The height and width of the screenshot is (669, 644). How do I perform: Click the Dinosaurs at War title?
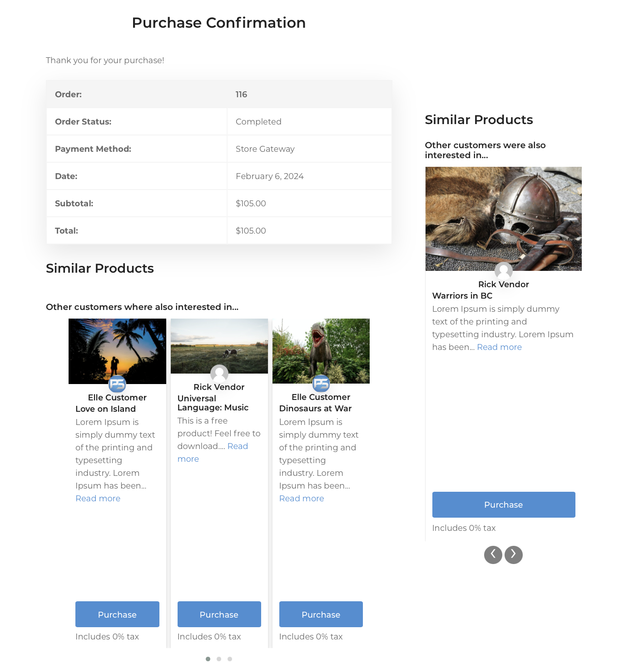[x=316, y=409]
